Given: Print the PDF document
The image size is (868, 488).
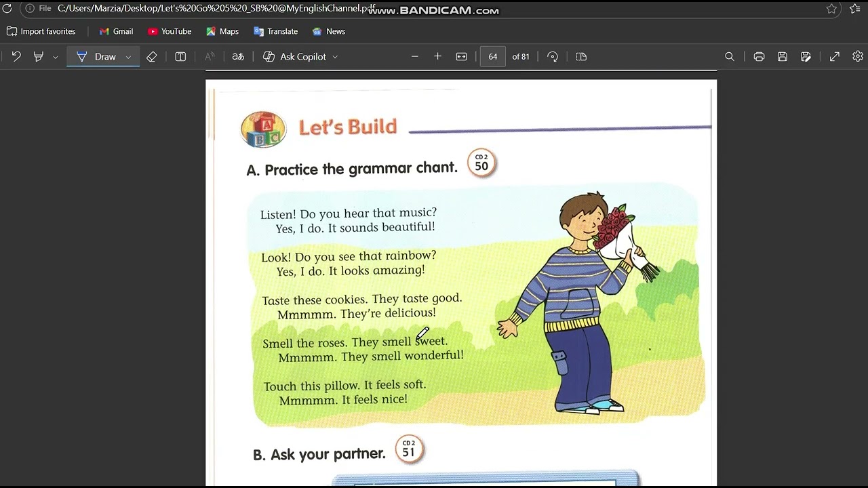Looking at the screenshot, I should 759,57.
